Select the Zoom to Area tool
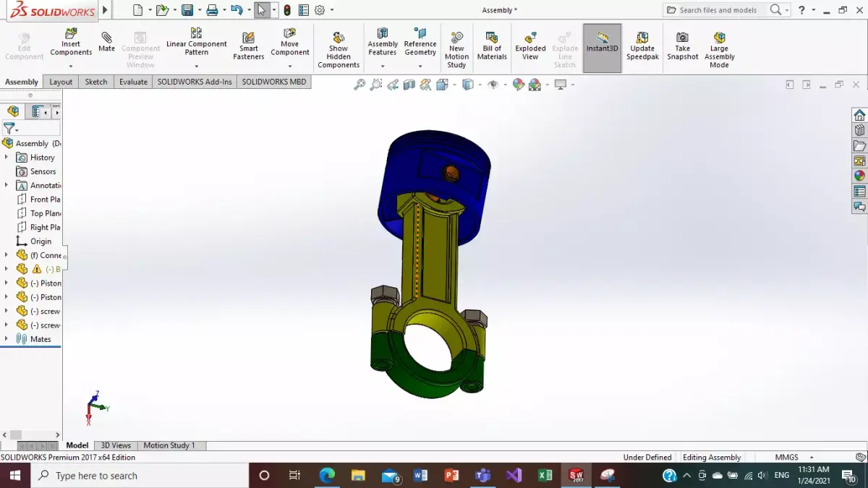Screen dimensions: 868x488 point(376,84)
